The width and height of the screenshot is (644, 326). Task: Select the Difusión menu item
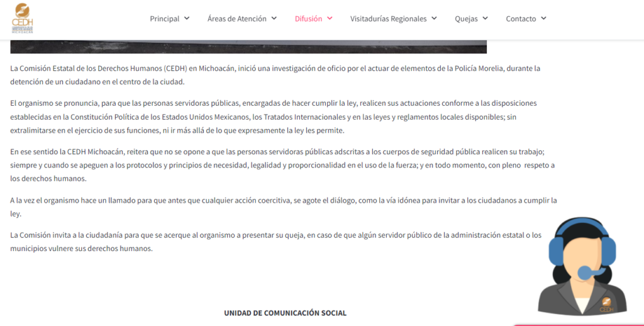click(308, 19)
